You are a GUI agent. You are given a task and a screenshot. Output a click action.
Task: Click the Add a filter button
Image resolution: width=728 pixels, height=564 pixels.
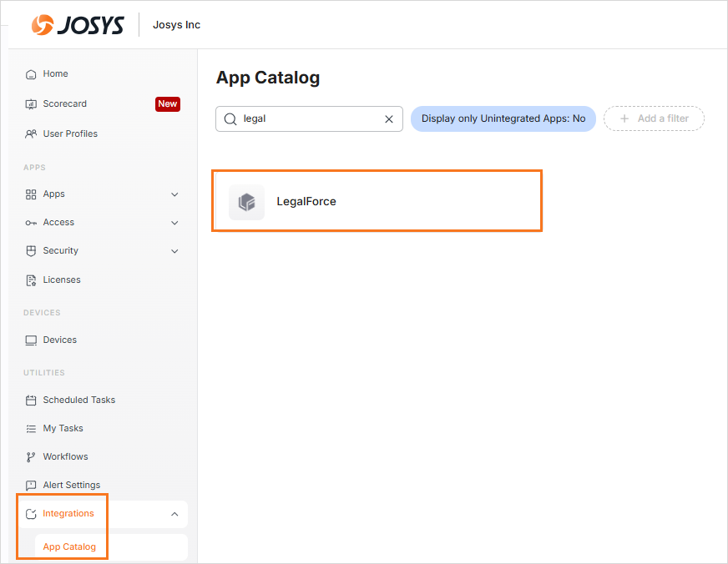[x=654, y=118]
